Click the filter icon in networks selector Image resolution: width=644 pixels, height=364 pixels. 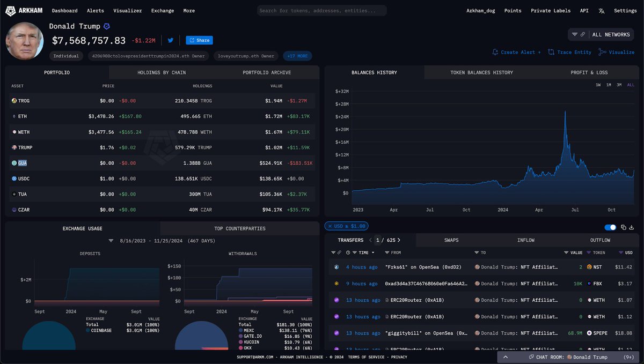point(575,34)
